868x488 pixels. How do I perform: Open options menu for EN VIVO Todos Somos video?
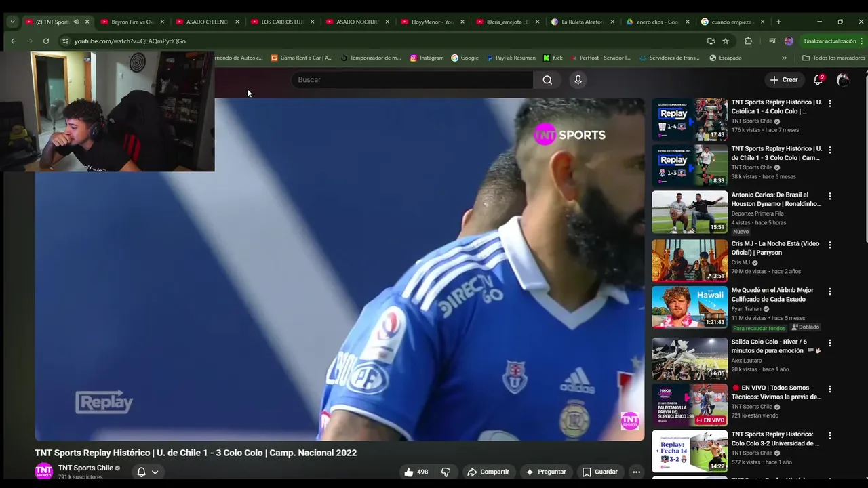click(829, 389)
